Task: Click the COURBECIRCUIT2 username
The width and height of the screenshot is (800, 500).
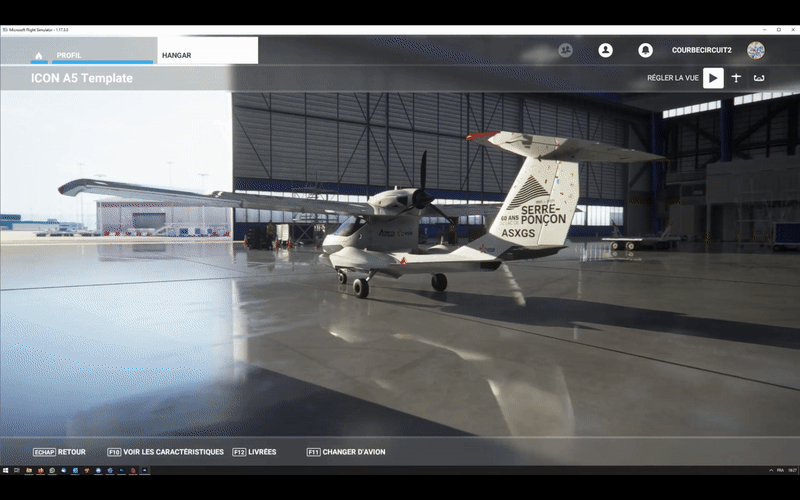Action: 702,50
